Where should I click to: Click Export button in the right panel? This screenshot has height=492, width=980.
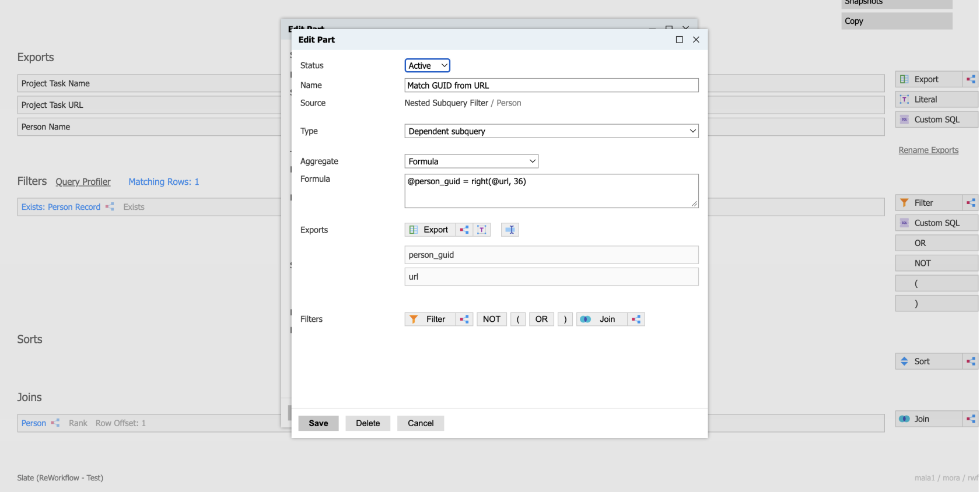929,79
